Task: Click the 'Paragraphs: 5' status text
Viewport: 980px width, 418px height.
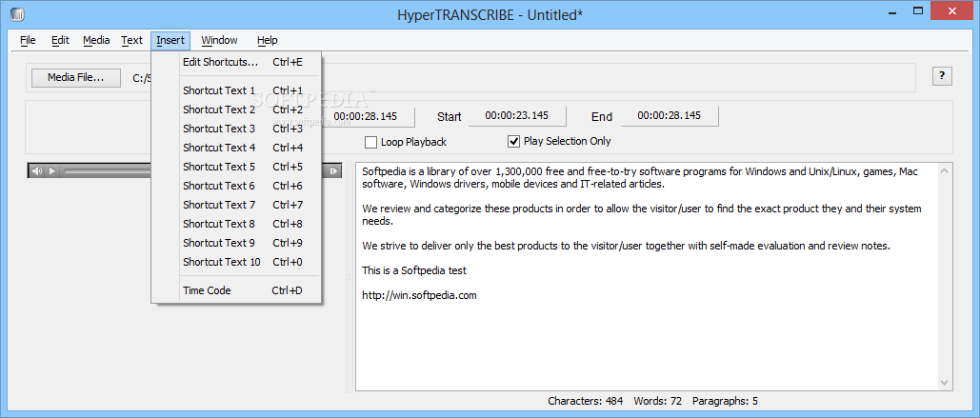Action: point(725,401)
